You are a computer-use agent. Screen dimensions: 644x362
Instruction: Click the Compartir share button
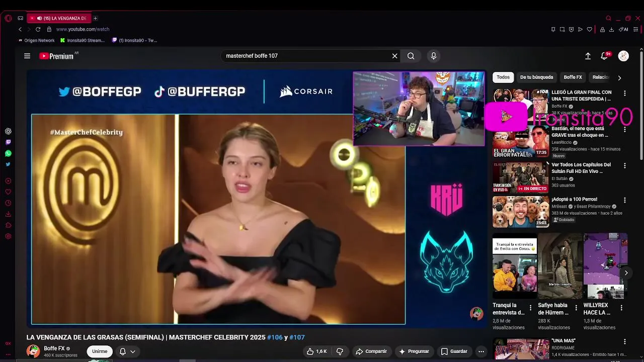coord(371,351)
